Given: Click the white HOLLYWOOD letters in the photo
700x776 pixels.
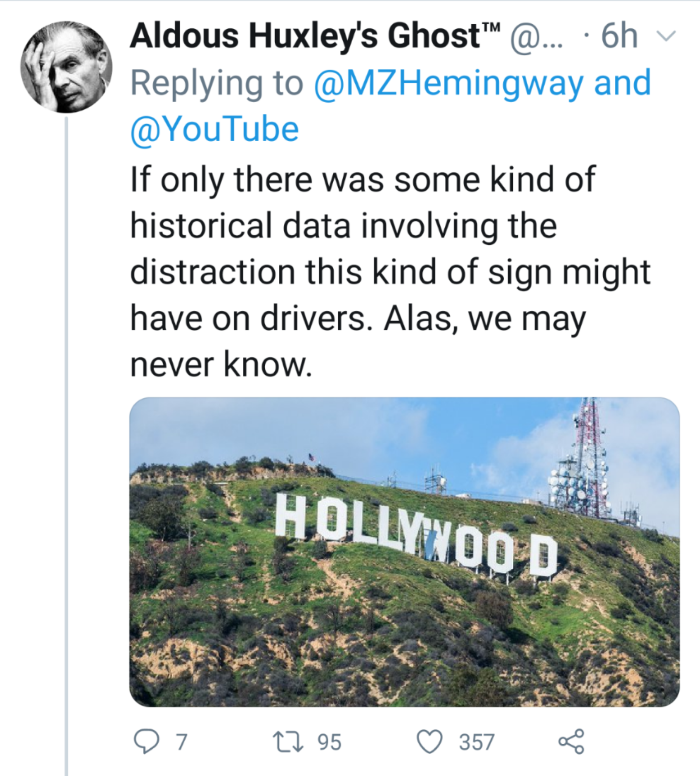Looking at the screenshot, I should pyautogui.click(x=416, y=535).
